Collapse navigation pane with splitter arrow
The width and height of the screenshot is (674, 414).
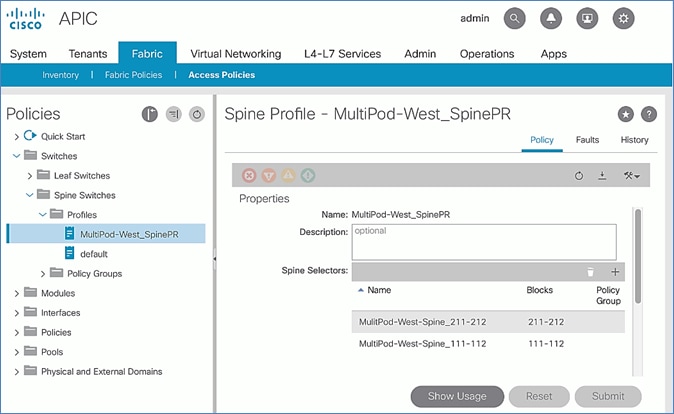pyautogui.click(x=214, y=259)
